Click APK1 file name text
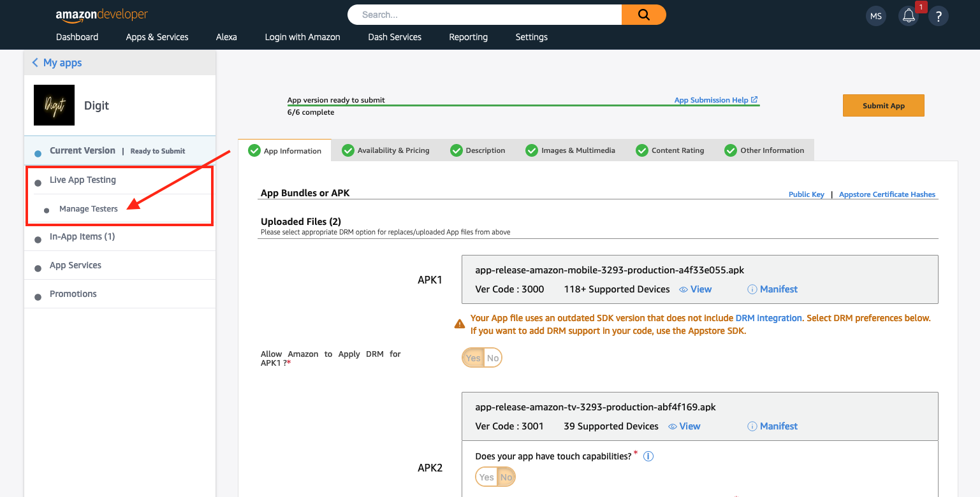The height and width of the screenshot is (497, 980). point(610,270)
